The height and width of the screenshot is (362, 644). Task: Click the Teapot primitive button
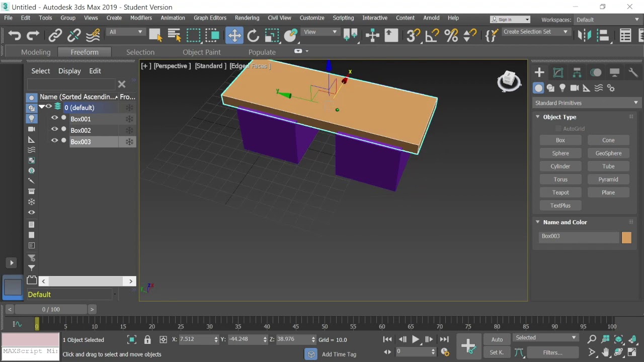click(x=560, y=193)
